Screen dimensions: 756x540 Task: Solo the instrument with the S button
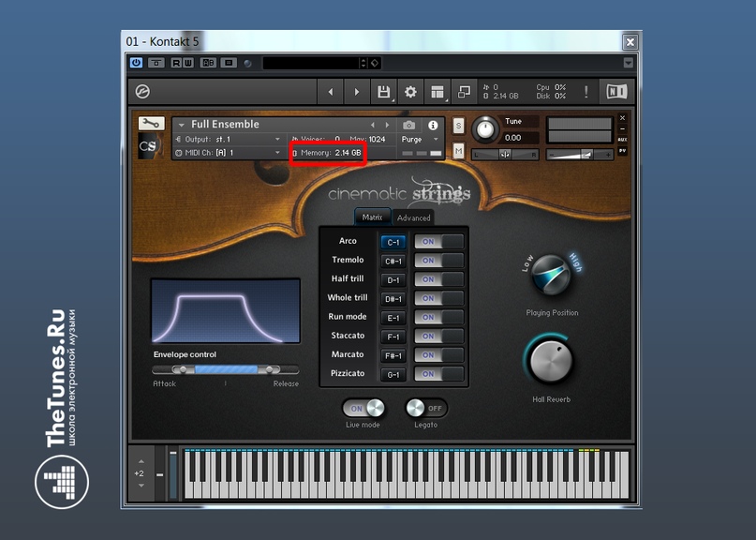(x=458, y=126)
